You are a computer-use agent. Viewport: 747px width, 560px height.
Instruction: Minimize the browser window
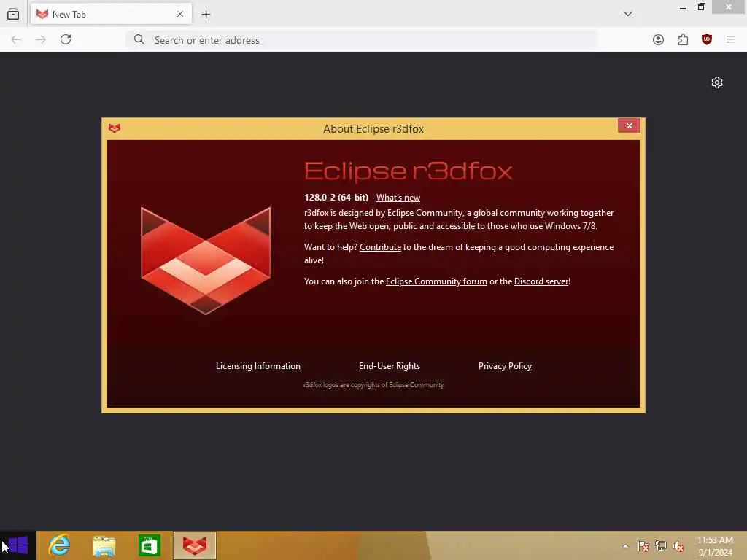coord(683,7)
